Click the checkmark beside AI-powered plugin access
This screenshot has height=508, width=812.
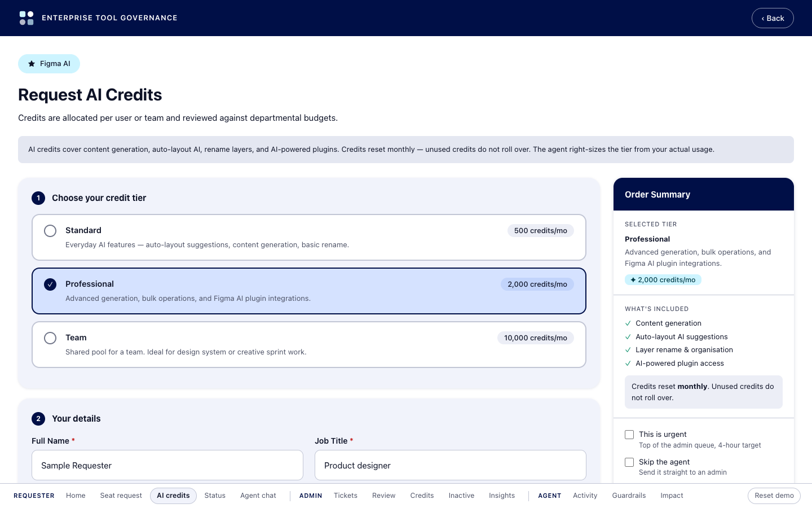click(x=628, y=364)
